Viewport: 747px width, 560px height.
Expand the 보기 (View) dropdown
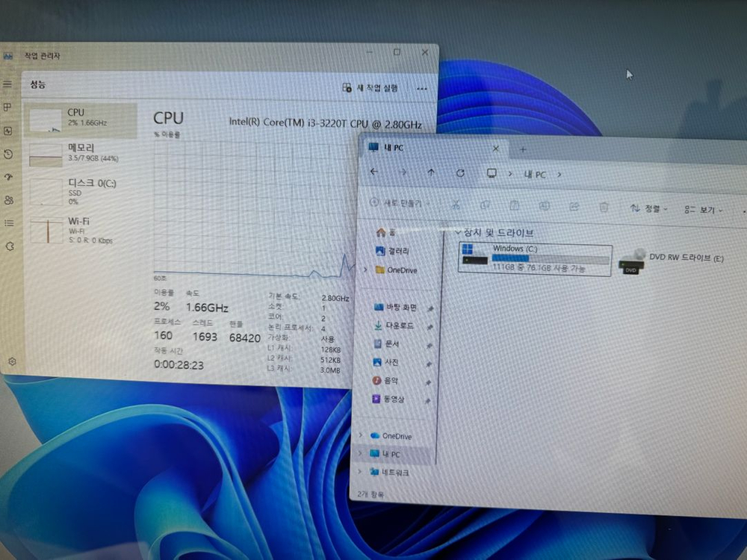coord(702,211)
